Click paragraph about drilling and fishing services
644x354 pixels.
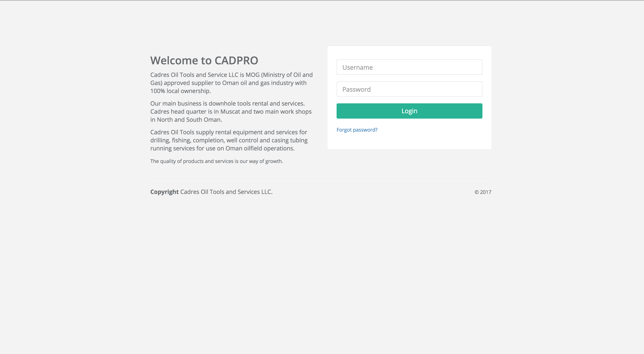(229, 140)
